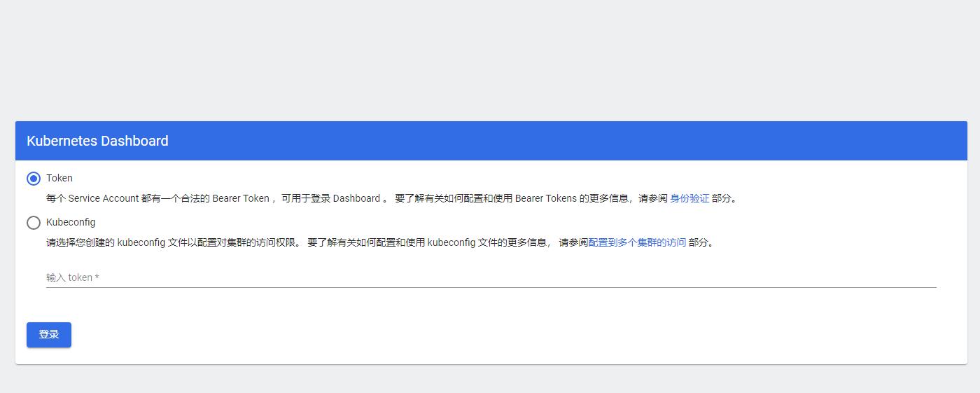Open the 配置到多个集群的访问 link
Viewport: 980px width, 393px height.
pos(637,242)
